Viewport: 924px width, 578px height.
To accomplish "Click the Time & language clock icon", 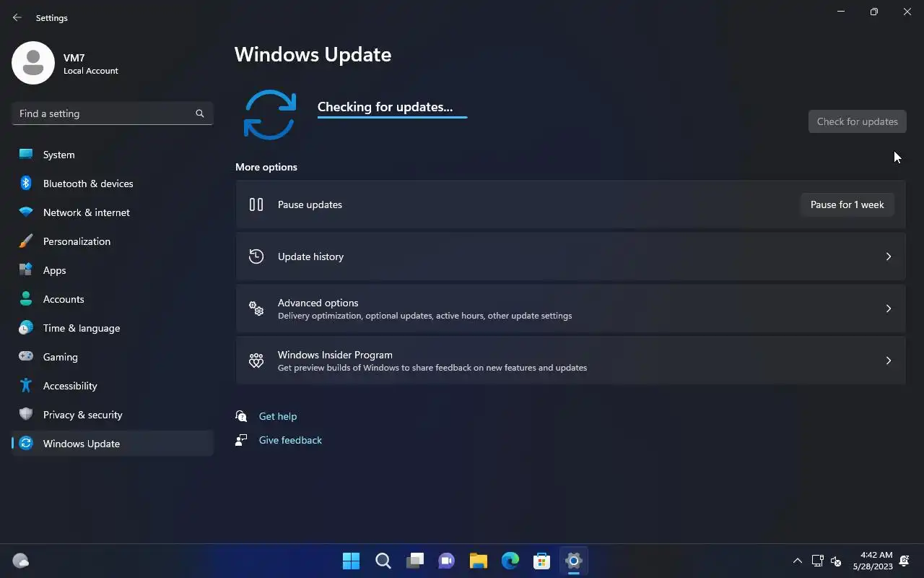I will (x=26, y=328).
